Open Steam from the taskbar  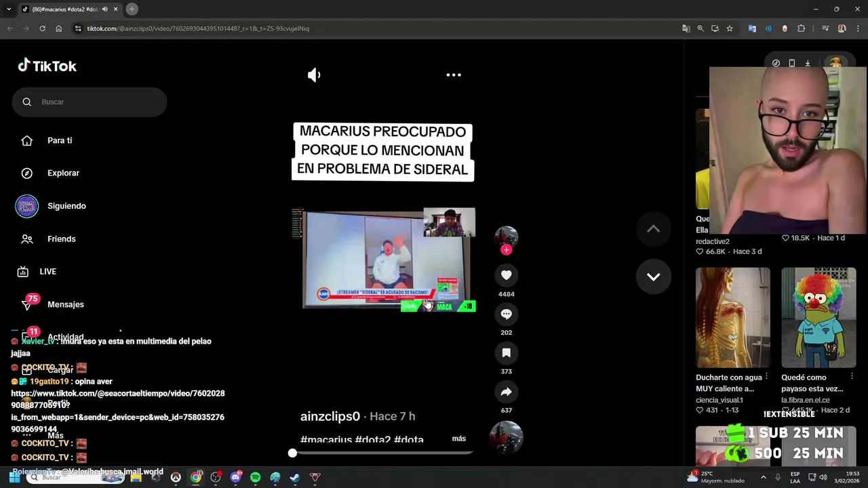click(x=294, y=477)
